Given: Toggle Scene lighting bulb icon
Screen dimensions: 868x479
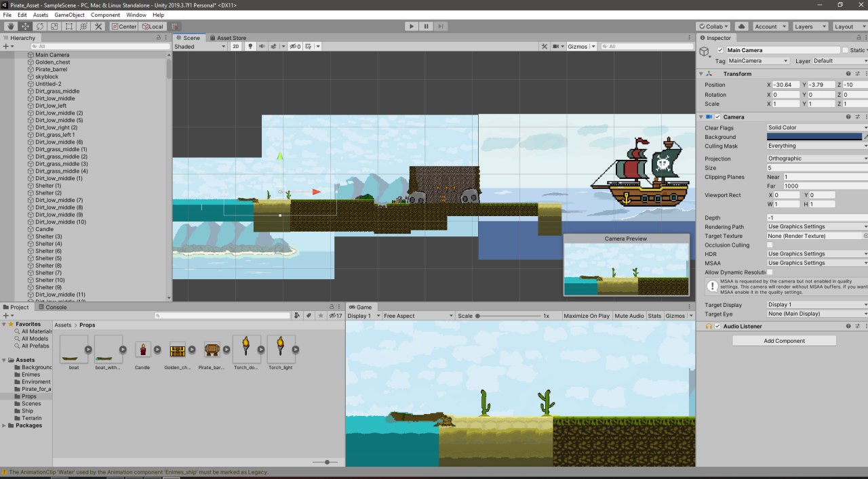Looking at the screenshot, I should [x=250, y=47].
